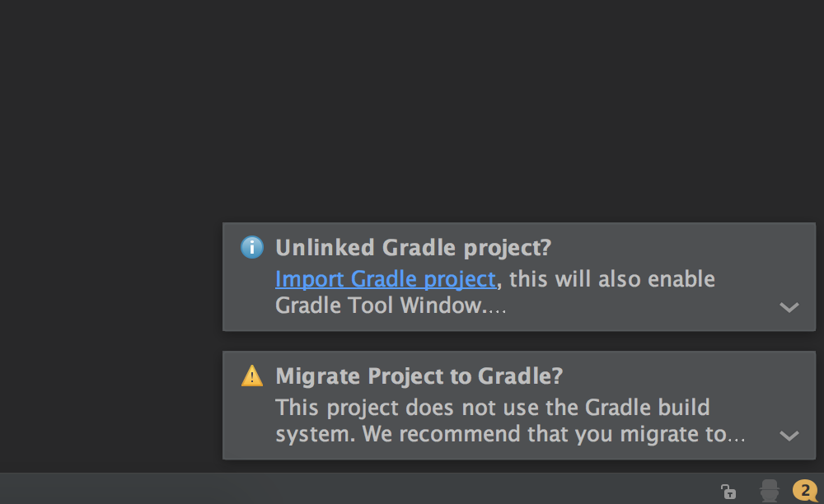Click the "Migrate Project to Gradle?" heading

click(419, 376)
